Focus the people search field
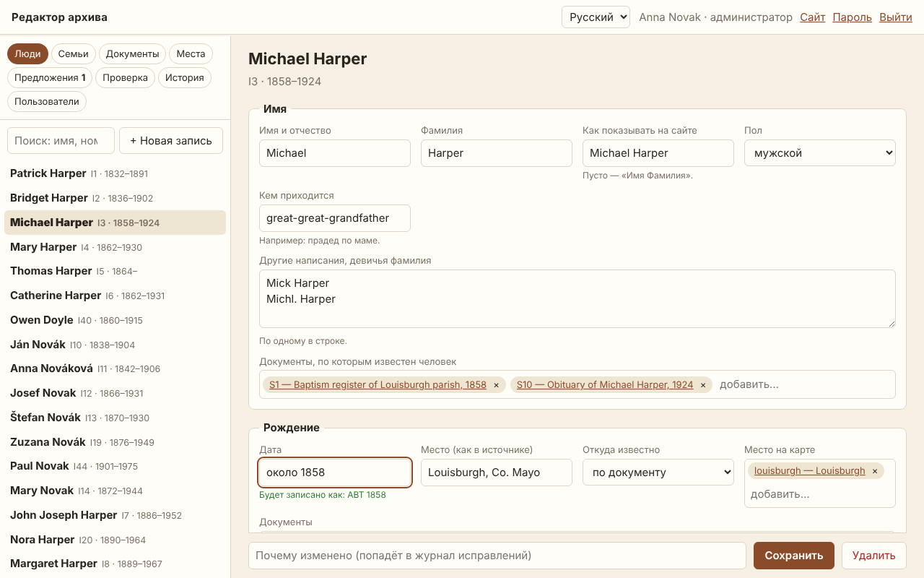 [x=61, y=141]
